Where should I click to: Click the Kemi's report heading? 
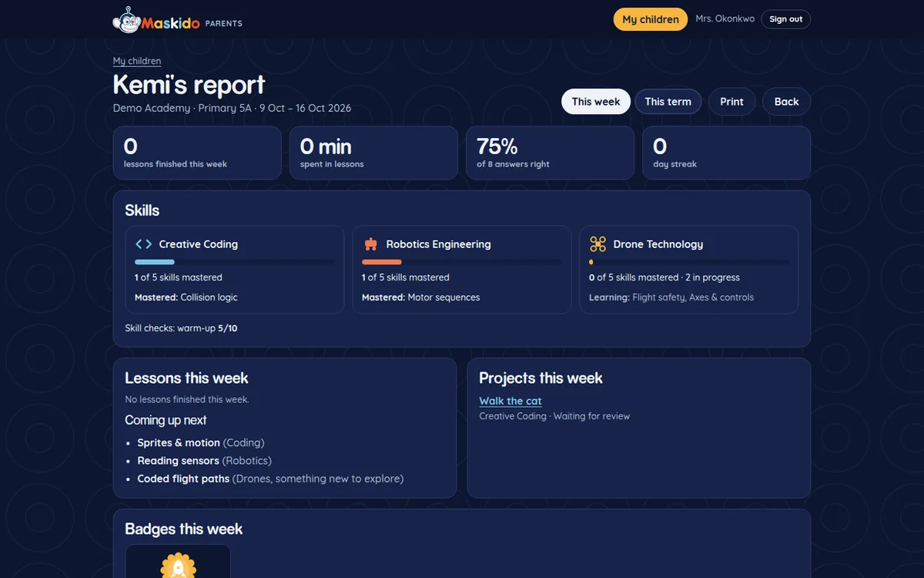pyautogui.click(x=189, y=84)
